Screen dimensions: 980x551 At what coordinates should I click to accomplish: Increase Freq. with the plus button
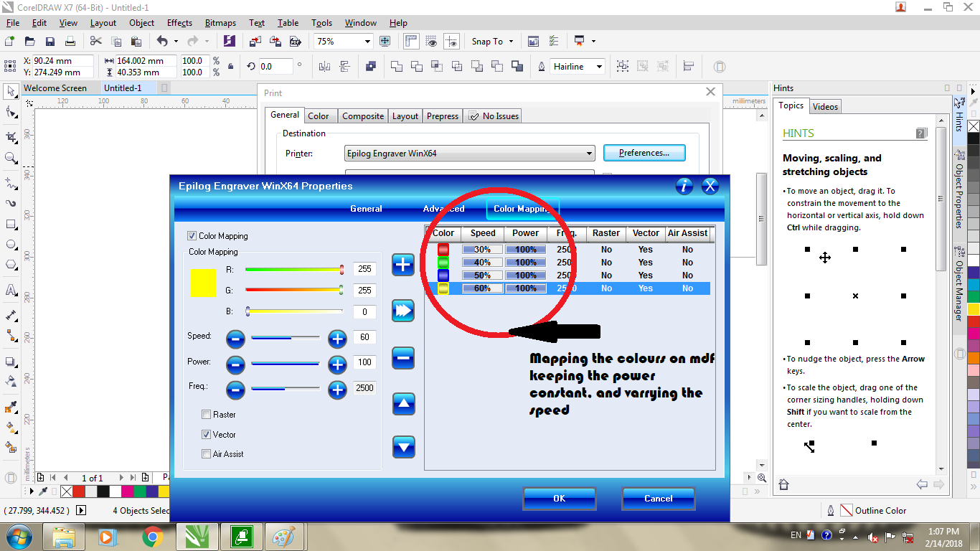point(337,390)
